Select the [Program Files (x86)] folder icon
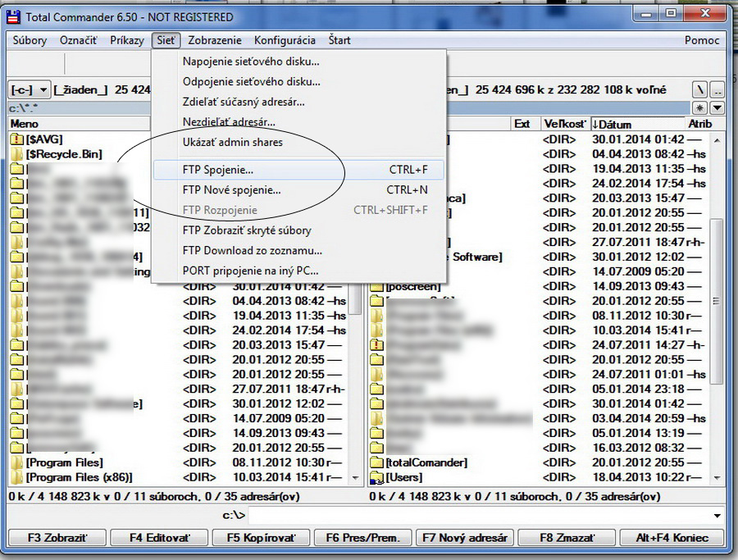Screen dimensions: 738x560 17,477
